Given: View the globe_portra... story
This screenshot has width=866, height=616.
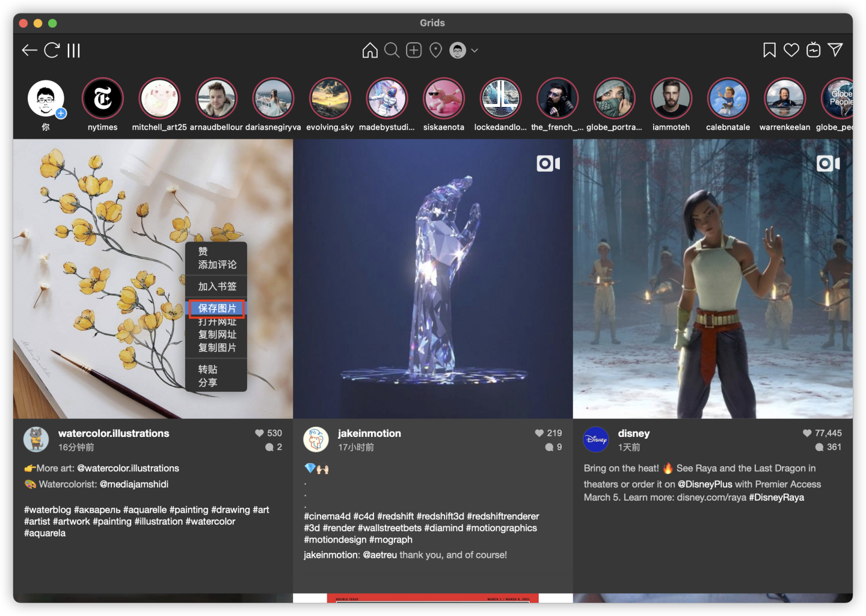Looking at the screenshot, I should (x=614, y=99).
